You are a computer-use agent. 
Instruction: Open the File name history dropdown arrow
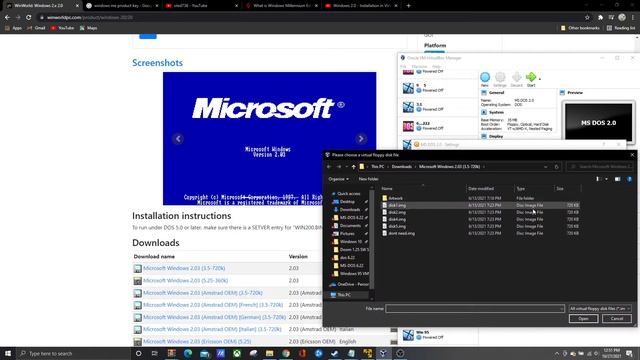(562, 309)
